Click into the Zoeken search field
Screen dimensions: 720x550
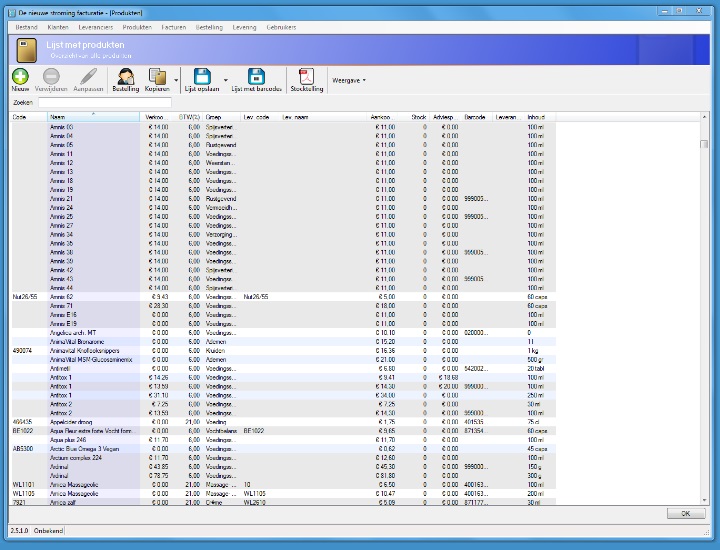[105, 102]
